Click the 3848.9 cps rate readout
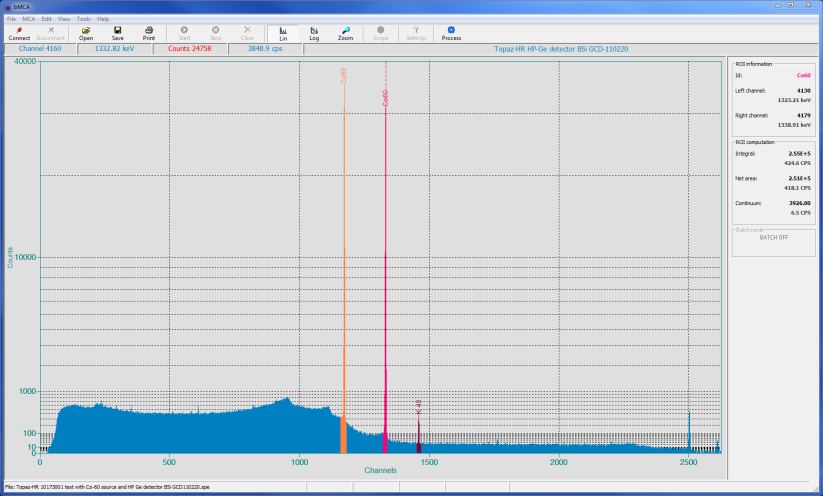Screen dimensions: 823x496 coord(265,49)
